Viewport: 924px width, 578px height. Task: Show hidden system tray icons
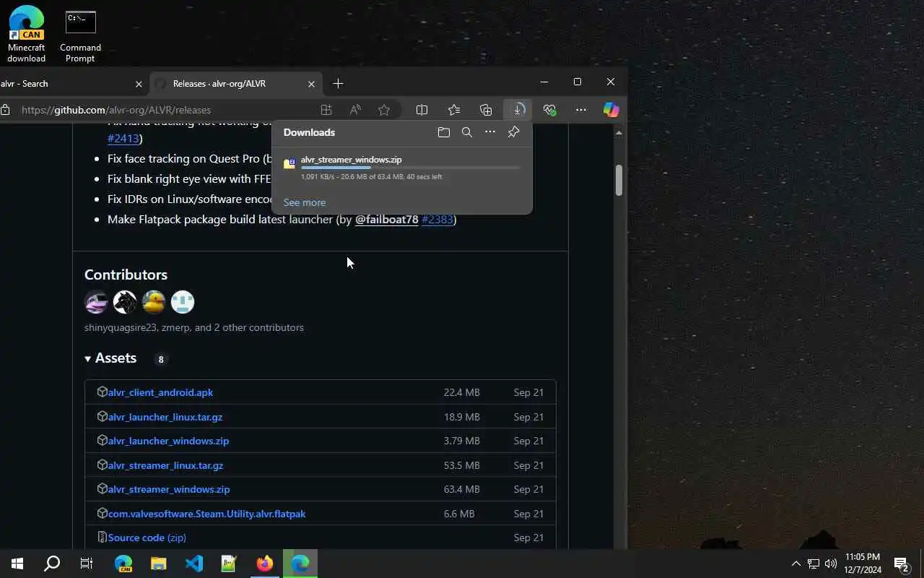tap(796, 564)
